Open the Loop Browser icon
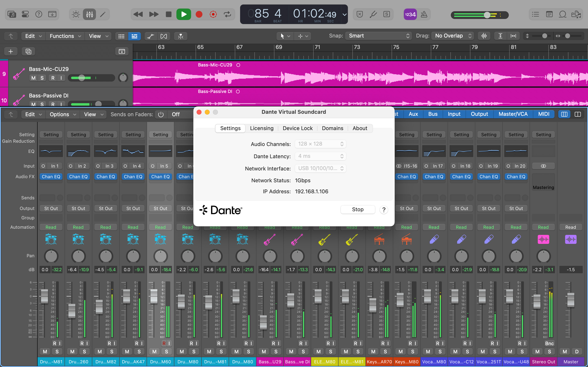588x367 pixels. 562,14
